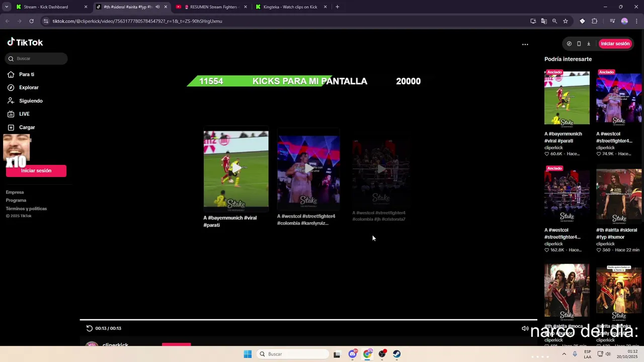Viewport: 644px width, 362px height.
Task: Switch to the Stream - Kick Dashboard tab
Action: 46,7
